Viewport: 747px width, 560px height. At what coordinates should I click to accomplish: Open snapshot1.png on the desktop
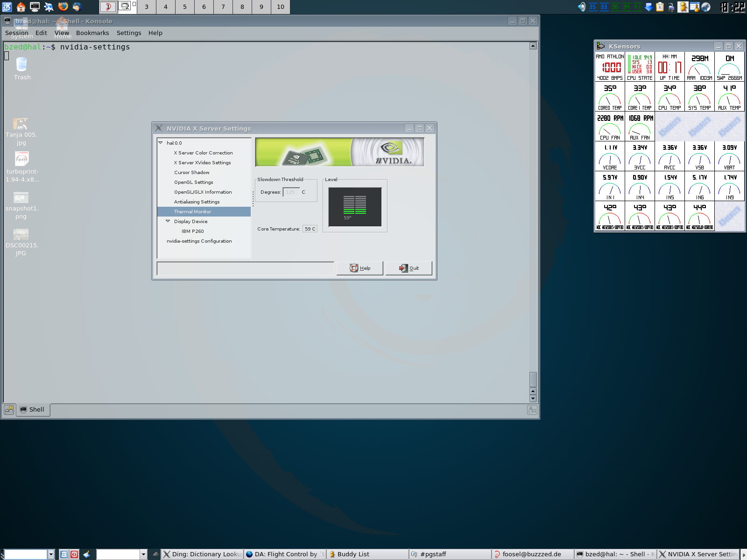(x=21, y=205)
